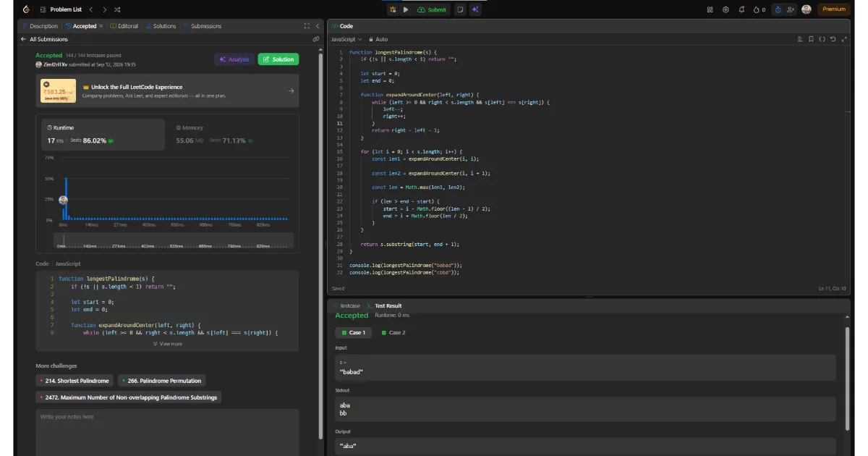Screen dimensions: 868x456
Task: Switch to the Submissions tab
Action: pyautogui.click(x=203, y=26)
